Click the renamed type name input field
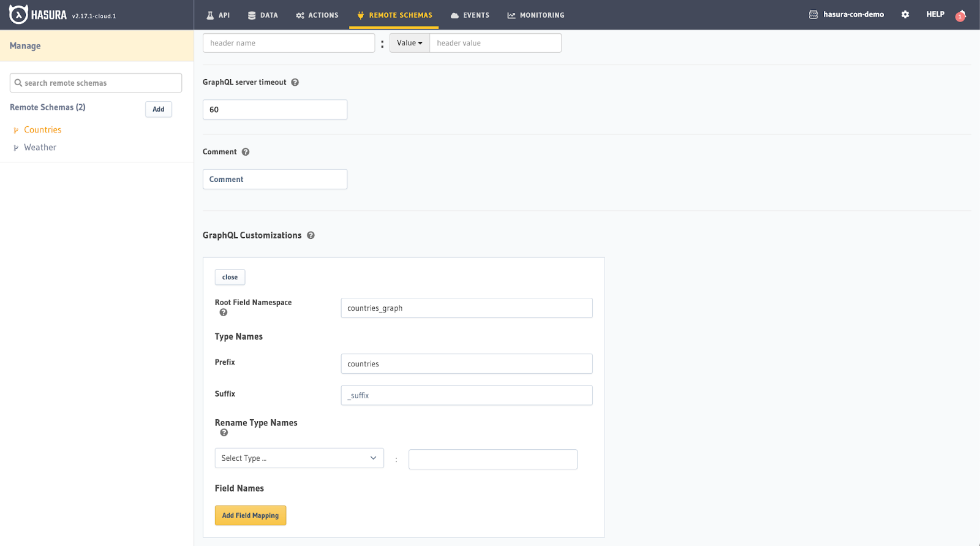 (493, 460)
